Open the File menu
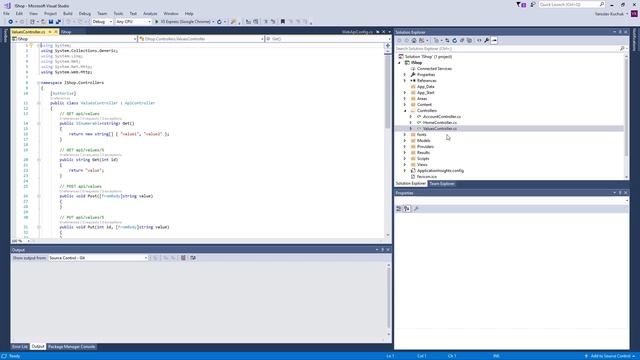The image size is (640, 360). click(6, 13)
